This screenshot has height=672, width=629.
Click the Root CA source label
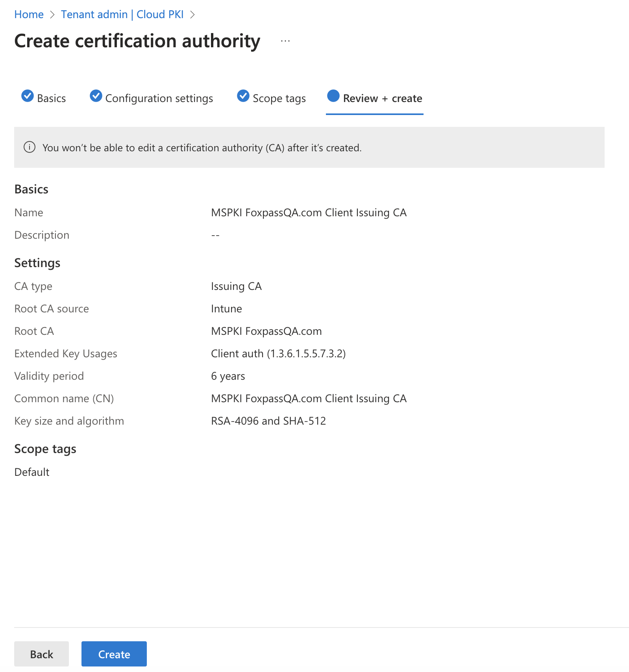pos(52,309)
